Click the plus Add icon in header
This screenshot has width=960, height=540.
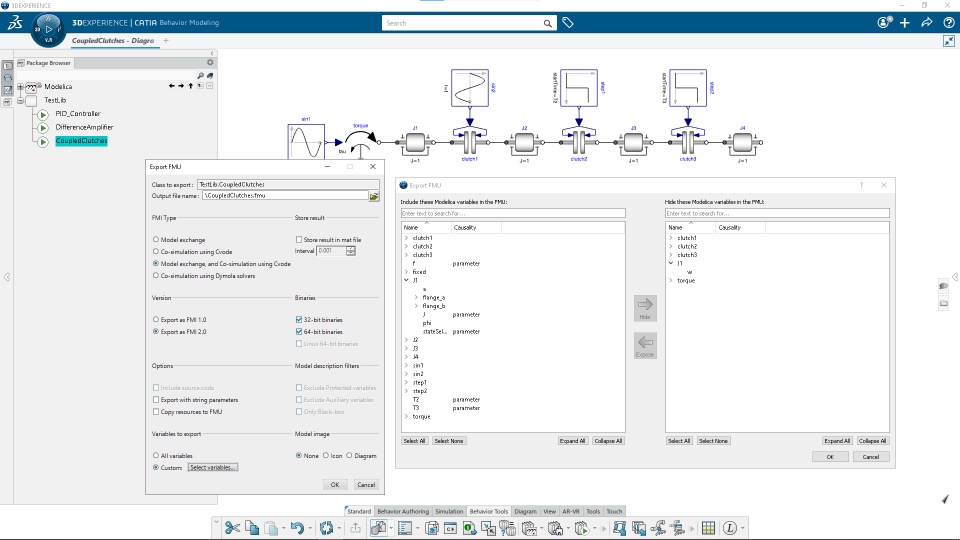[905, 23]
